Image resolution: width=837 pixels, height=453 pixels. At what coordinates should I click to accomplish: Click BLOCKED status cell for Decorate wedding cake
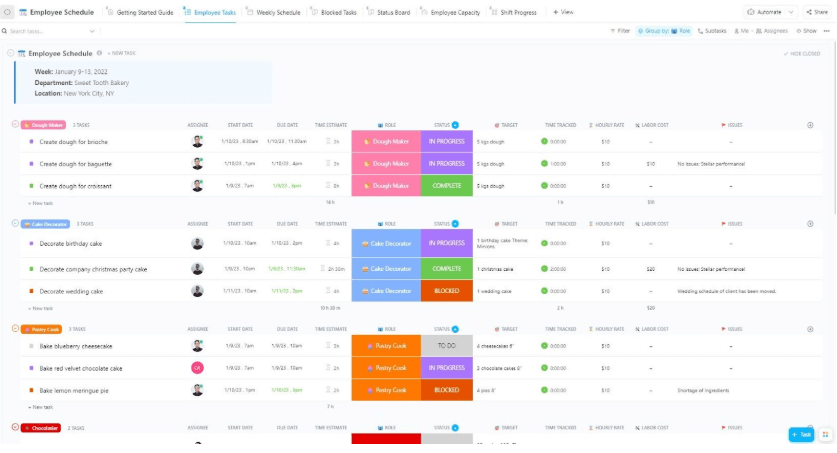pos(447,291)
